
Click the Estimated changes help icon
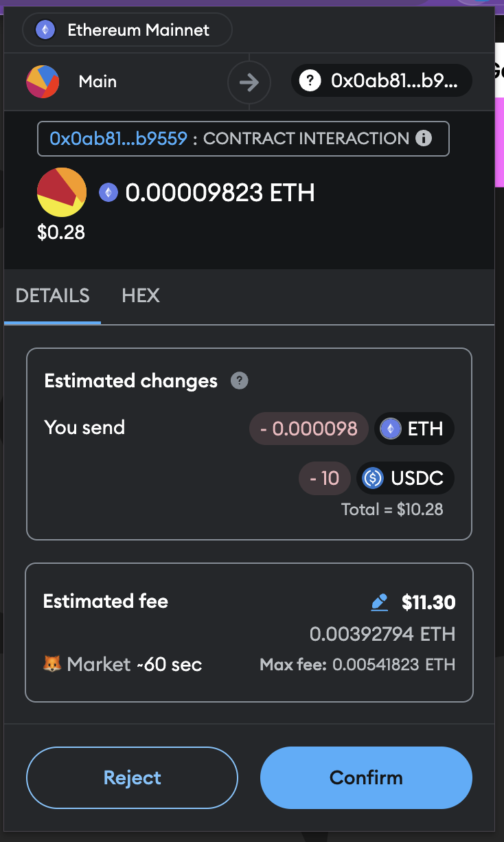[x=239, y=381]
